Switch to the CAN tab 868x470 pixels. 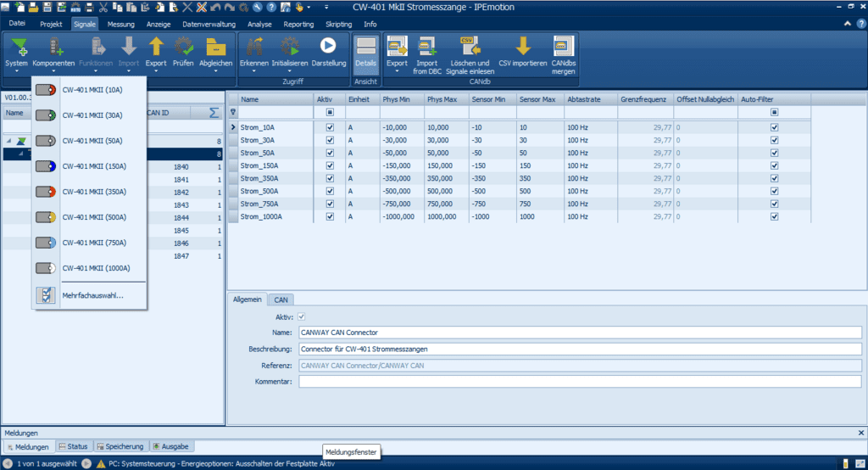[x=281, y=299]
